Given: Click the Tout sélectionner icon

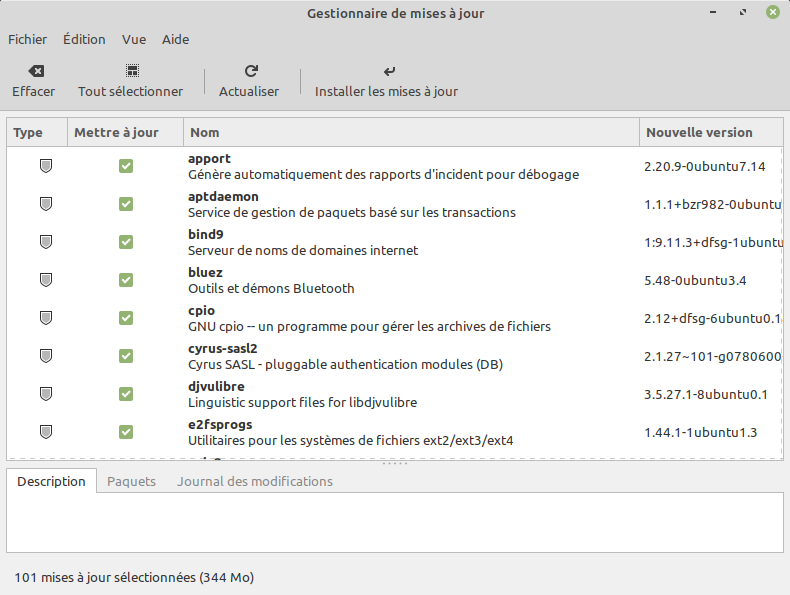Looking at the screenshot, I should click(x=131, y=71).
